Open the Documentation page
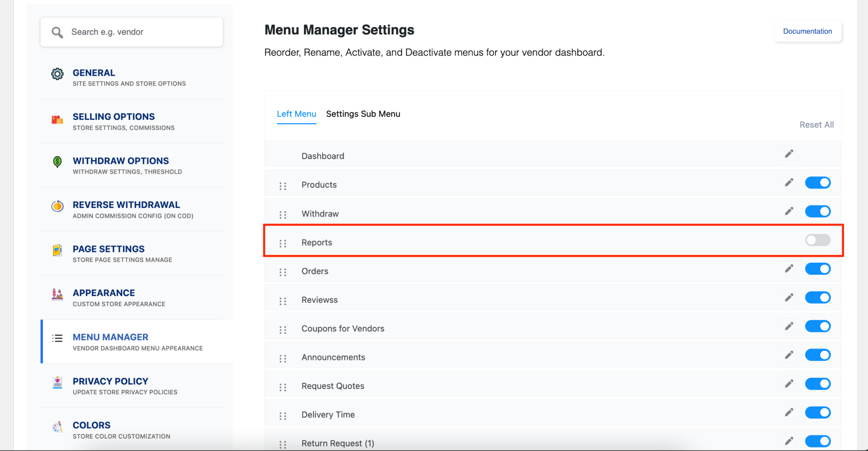This screenshot has height=451, width=868. tap(807, 31)
